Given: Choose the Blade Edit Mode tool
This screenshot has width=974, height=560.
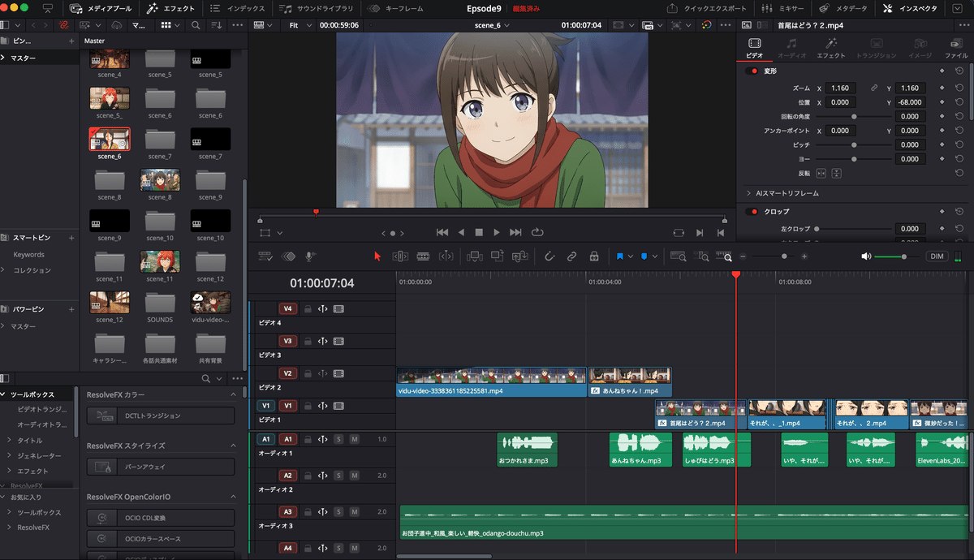Looking at the screenshot, I should point(423,256).
